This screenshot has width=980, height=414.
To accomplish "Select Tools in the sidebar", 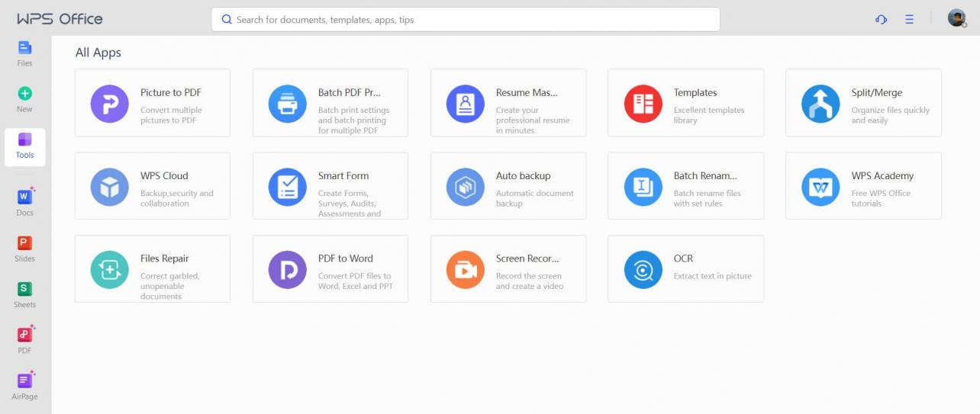I will point(24,146).
